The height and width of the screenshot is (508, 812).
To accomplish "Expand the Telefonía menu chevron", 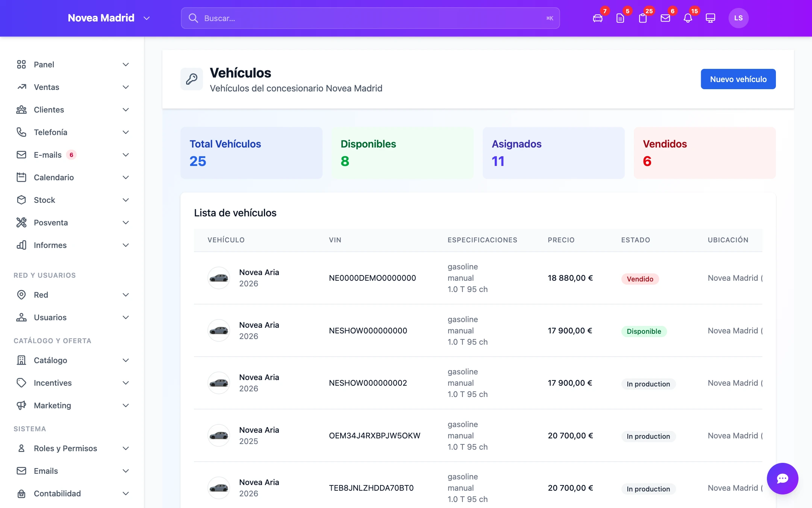I will tap(126, 132).
